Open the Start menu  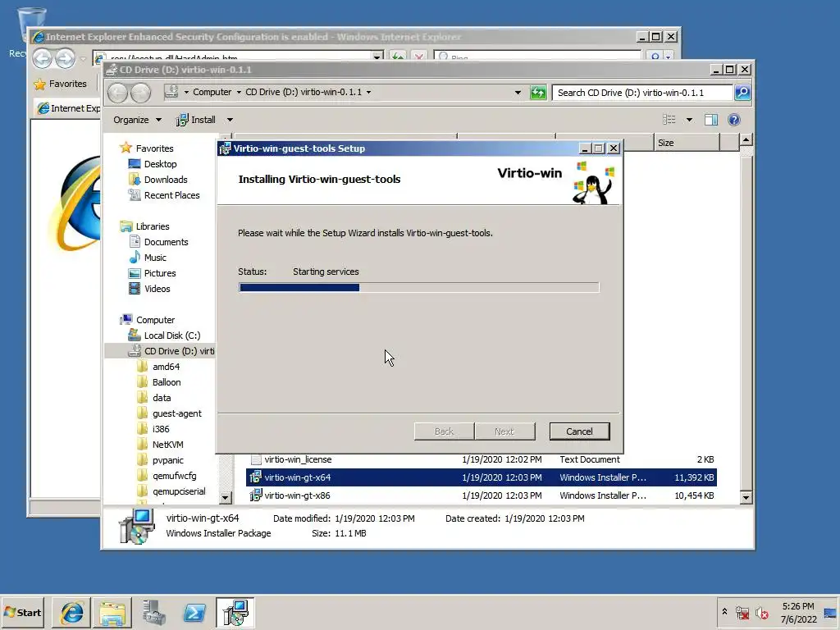tap(22, 612)
